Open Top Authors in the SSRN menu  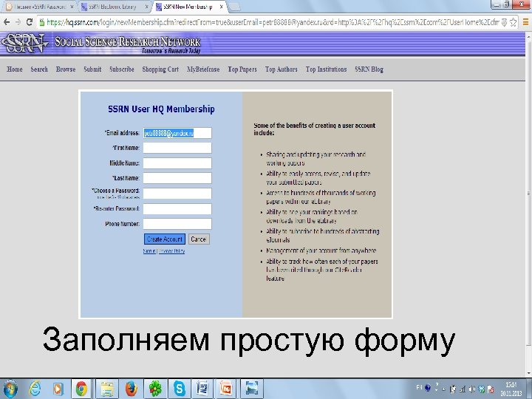click(282, 69)
